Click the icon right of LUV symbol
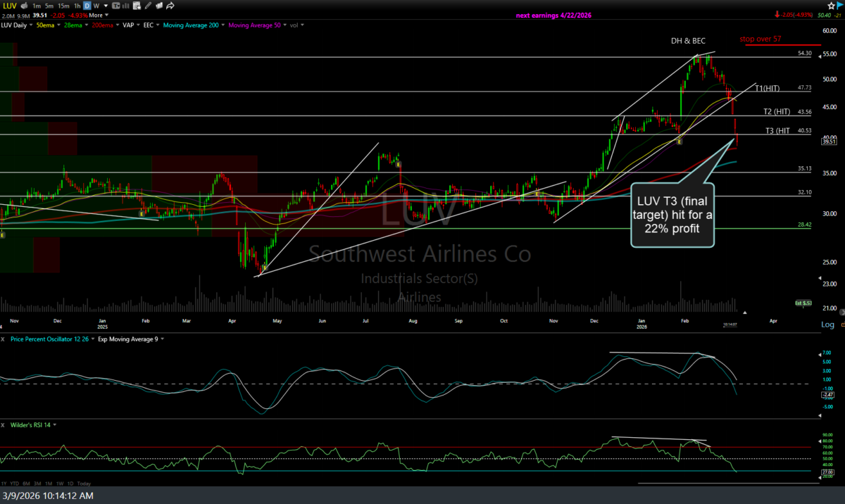 (24, 6)
